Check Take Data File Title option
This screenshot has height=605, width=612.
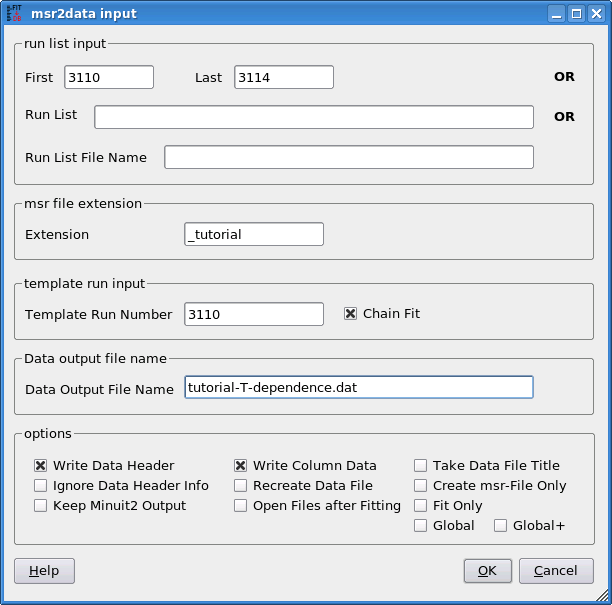[421, 466]
